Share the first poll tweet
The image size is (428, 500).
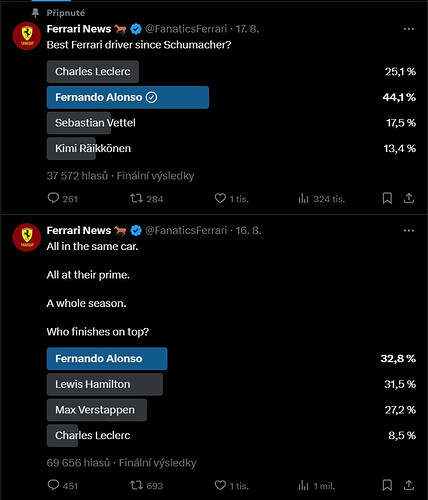tap(409, 198)
